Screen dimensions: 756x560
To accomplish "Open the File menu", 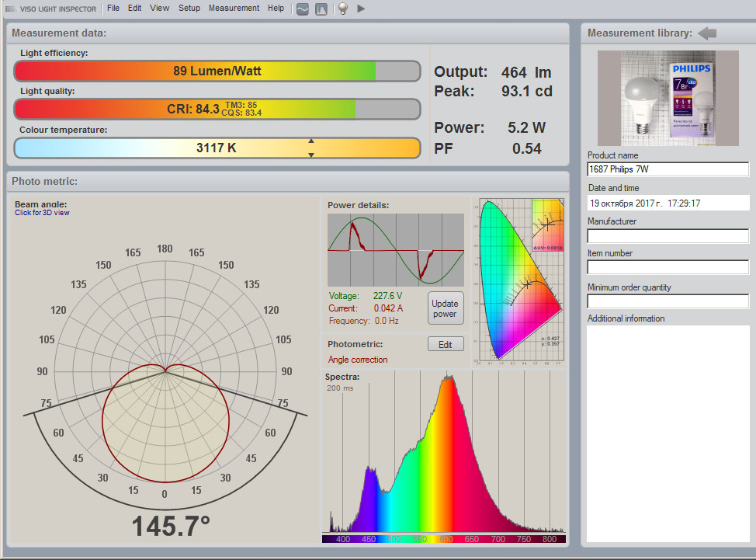I will click(x=113, y=9).
